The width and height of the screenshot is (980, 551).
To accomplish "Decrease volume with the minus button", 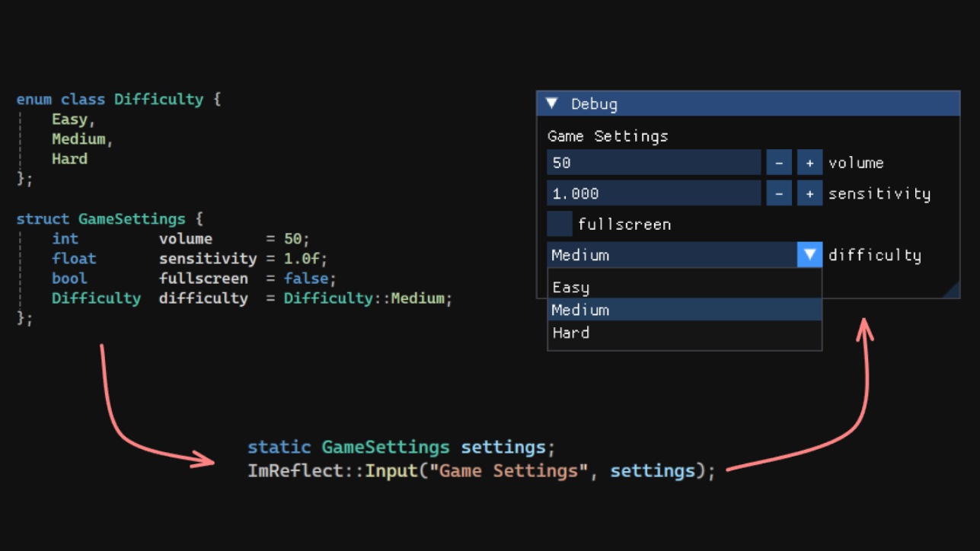I will click(x=778, y=163).
